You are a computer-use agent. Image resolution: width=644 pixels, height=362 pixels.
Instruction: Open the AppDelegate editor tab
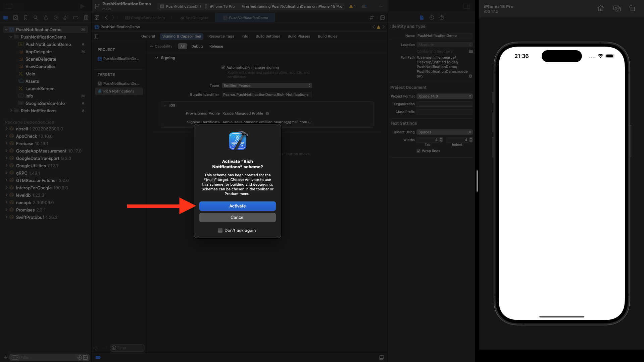[194, 18]
